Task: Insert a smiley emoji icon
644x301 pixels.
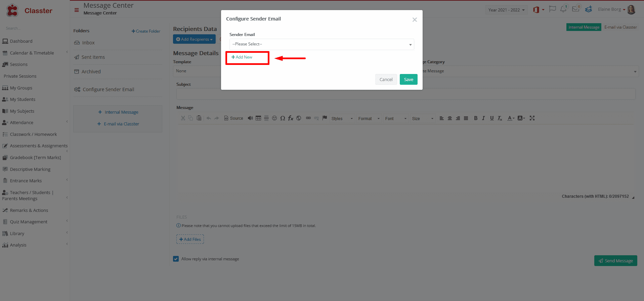Action: 274,118
